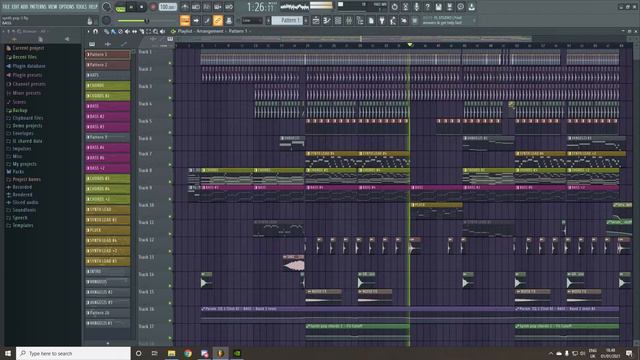Select Pattern 1 in picker list

pyautogui.click(x=108, y=54)
